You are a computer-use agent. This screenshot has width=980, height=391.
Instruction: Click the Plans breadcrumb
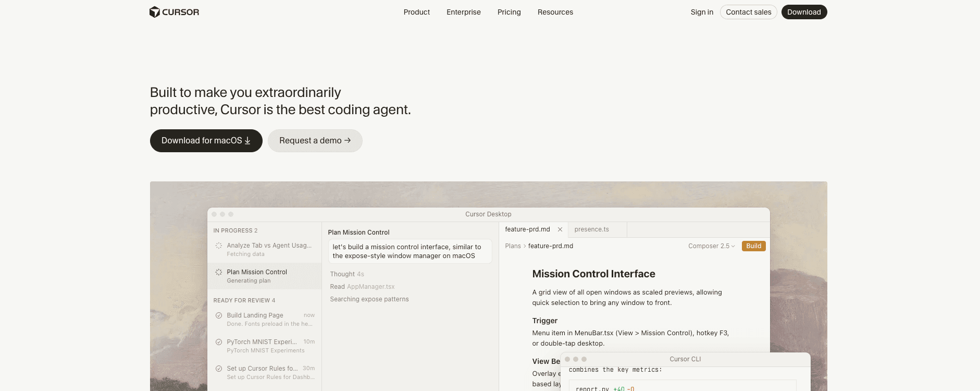point(513,246)
